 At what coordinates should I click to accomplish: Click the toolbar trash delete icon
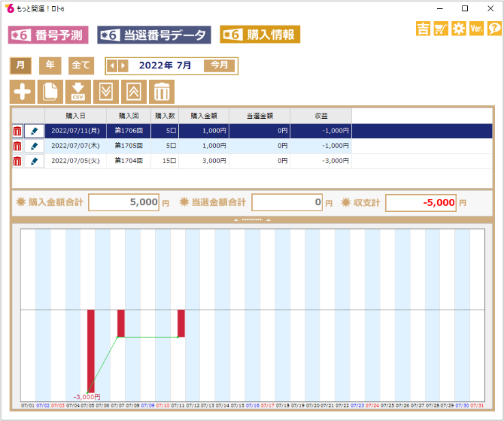click(162, 92)
